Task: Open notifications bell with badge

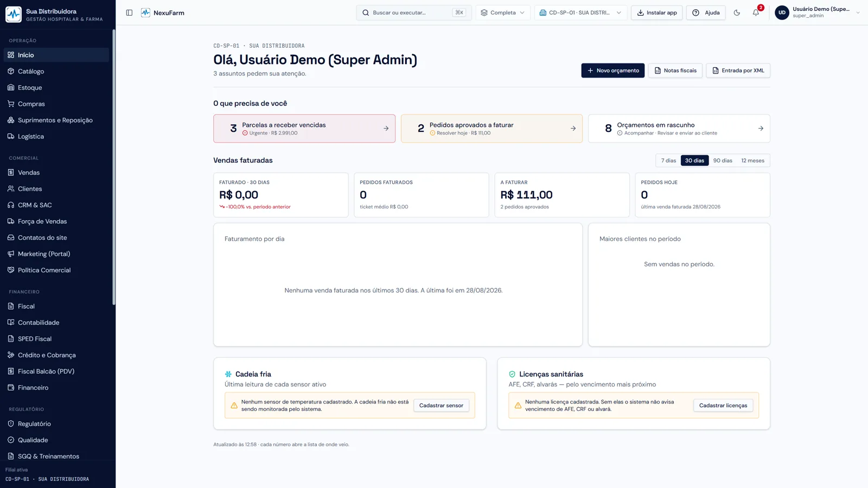Action: (x=756, y=12)
